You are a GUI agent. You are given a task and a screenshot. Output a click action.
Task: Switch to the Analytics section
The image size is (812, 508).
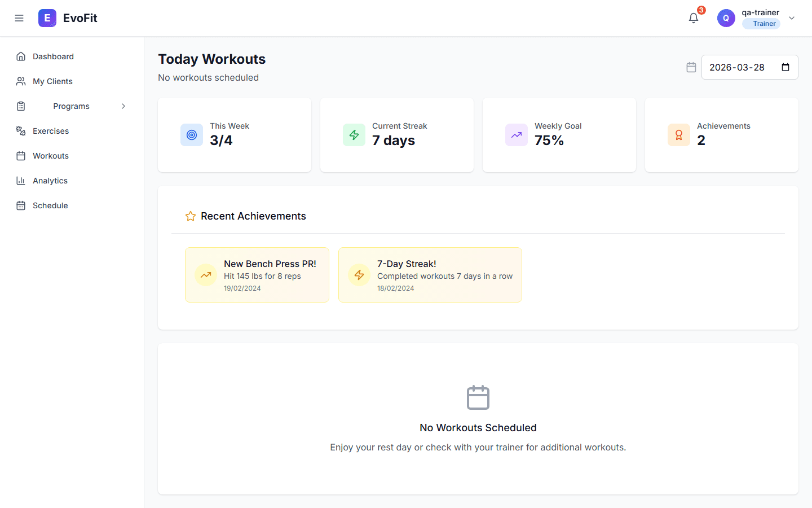tap(48, 180)
